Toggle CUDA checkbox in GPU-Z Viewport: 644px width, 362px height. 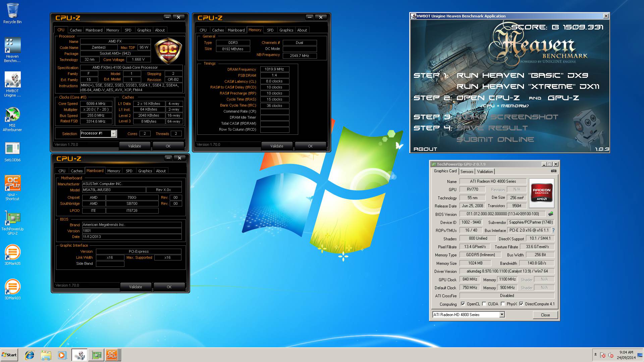[x=484, y=304]
